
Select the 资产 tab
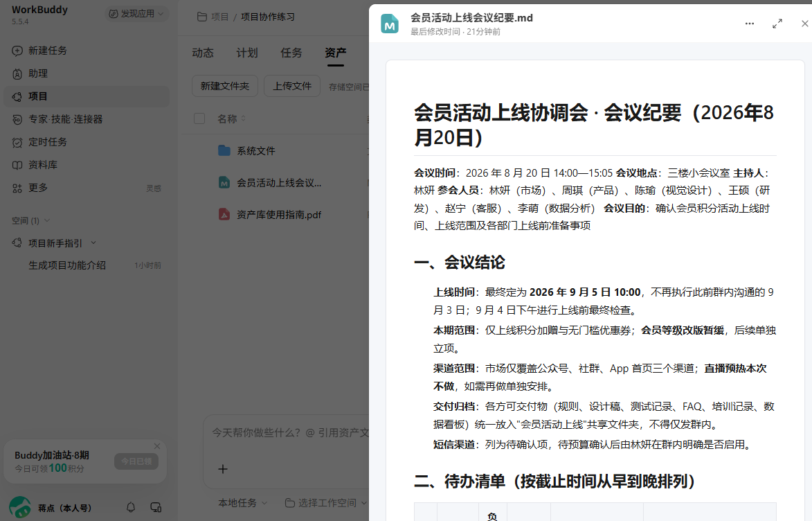click(x=336, y=53)
